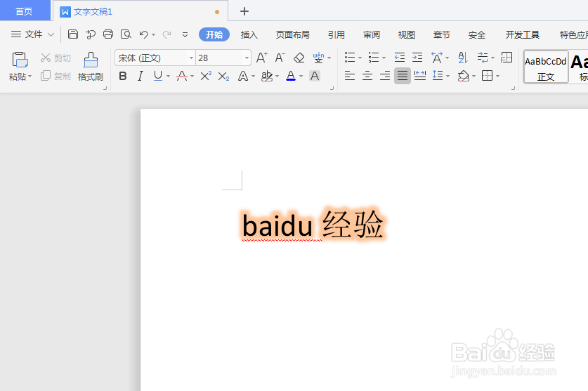Click the Show/Hide table grid icon

tap(507, 58)
